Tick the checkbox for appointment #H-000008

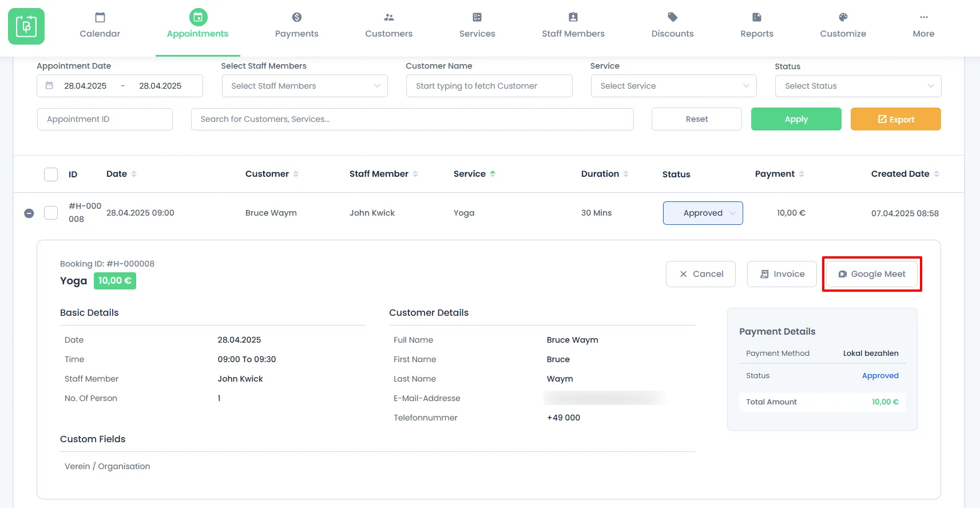(x=51, y=213)
